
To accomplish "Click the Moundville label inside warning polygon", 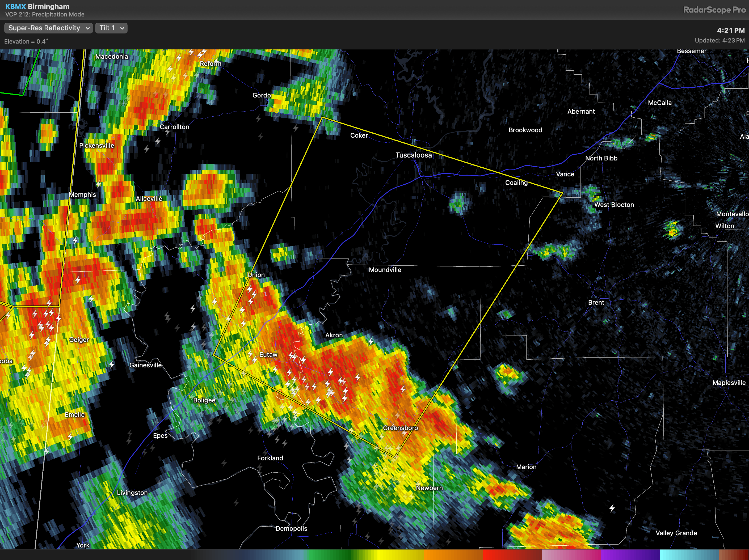I will pos(385,270).
